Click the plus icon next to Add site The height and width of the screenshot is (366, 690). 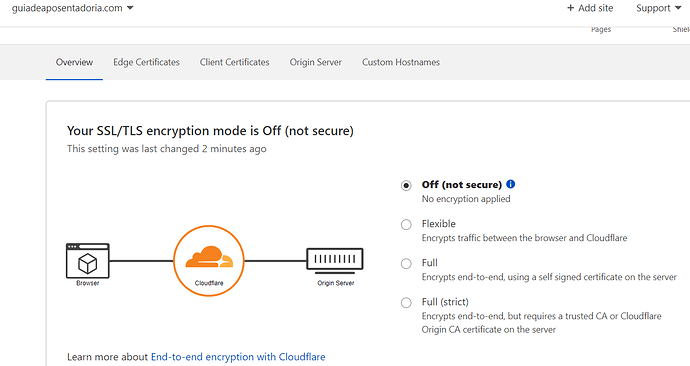tap(570, 8)
